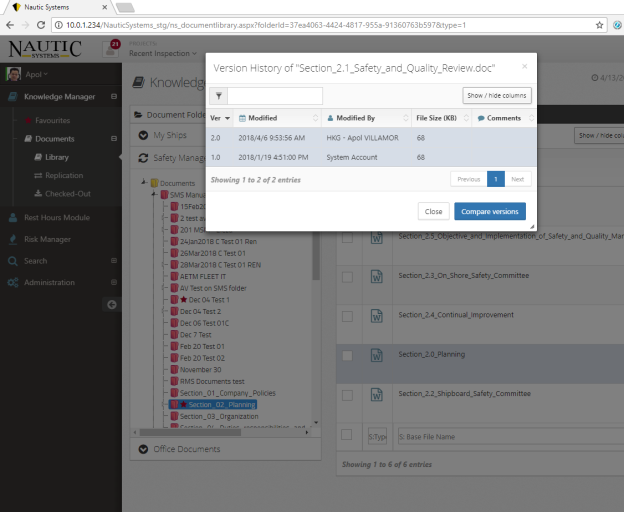Screen dimensions: 624x512
Task: Open Library in the sidebar
Action: [x=56, y=157]
